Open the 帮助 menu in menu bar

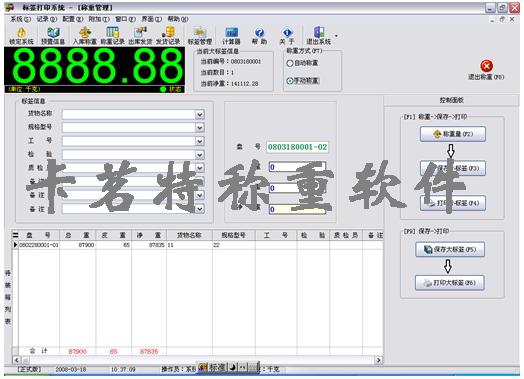pyautogui.click(x=178, y=19)
